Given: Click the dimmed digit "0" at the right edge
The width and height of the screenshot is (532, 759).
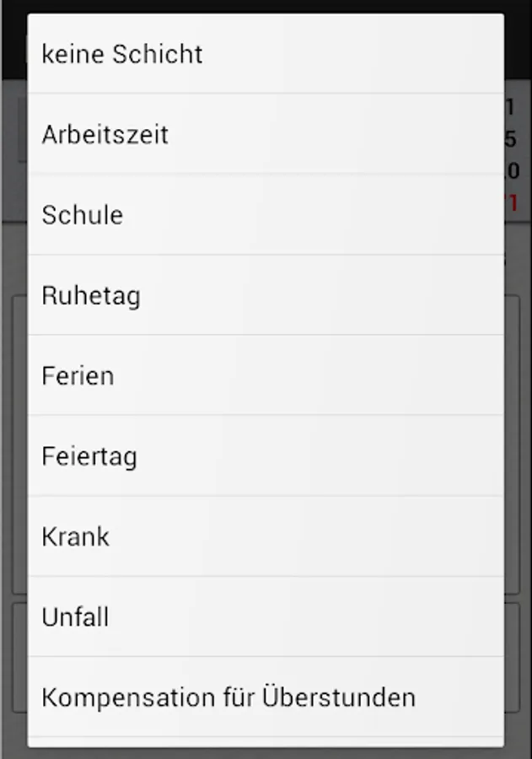Looking at the screenshot, I should pos(512,170).
